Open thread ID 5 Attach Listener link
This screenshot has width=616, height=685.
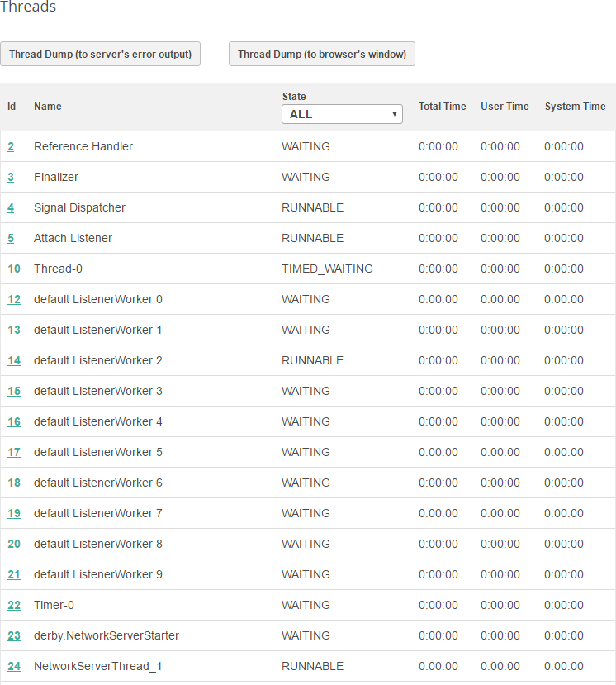tap(11, 239)
